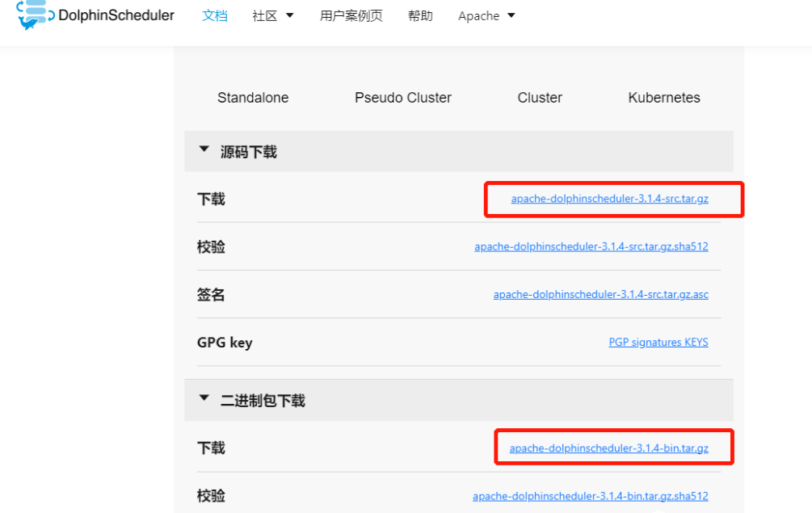Switch to the Cluster tab
This screenshot has height=513, width=812.
coord(539,97)
